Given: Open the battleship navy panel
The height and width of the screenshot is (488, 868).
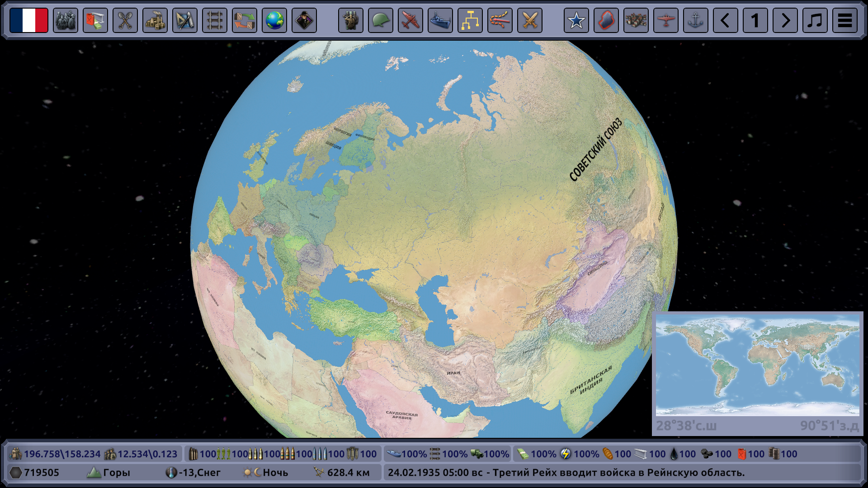Looking at the screenshot, I should pyautogui.click(x=440, y=20).
